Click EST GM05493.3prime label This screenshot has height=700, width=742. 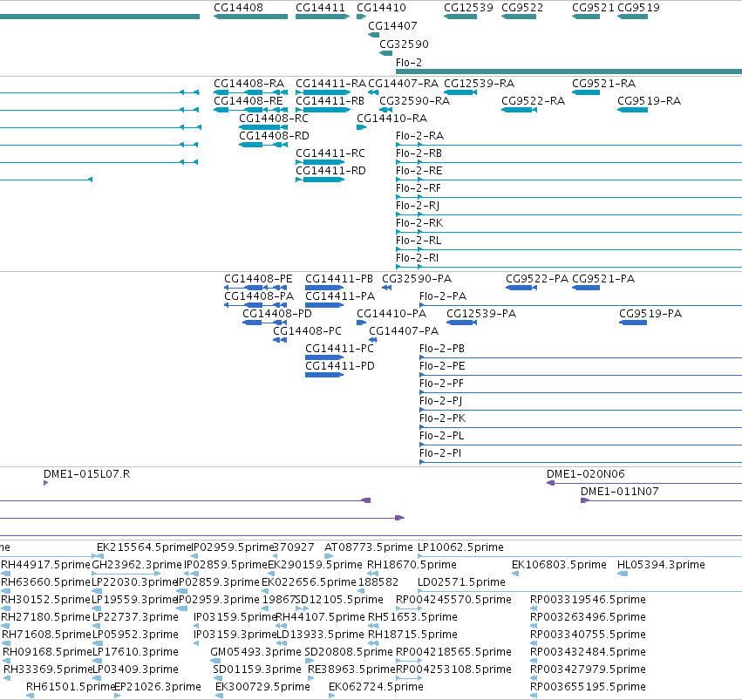click(x=255, y=652)
